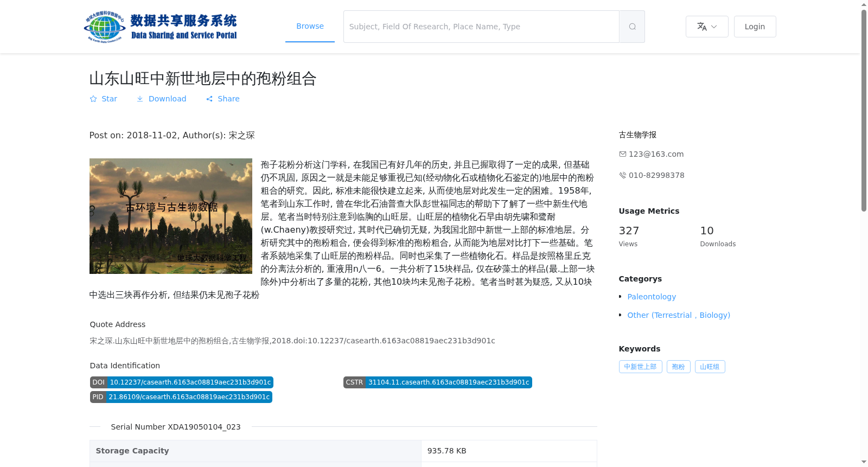Click the Storage Capacity table cell
This screenshot has width=868, height=467.
point(255,451)
